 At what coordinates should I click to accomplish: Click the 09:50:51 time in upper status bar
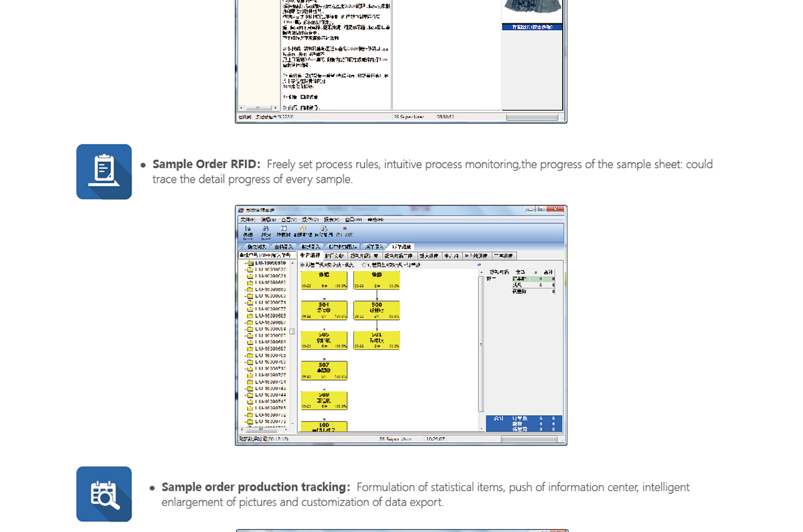[x=446, y=116]
